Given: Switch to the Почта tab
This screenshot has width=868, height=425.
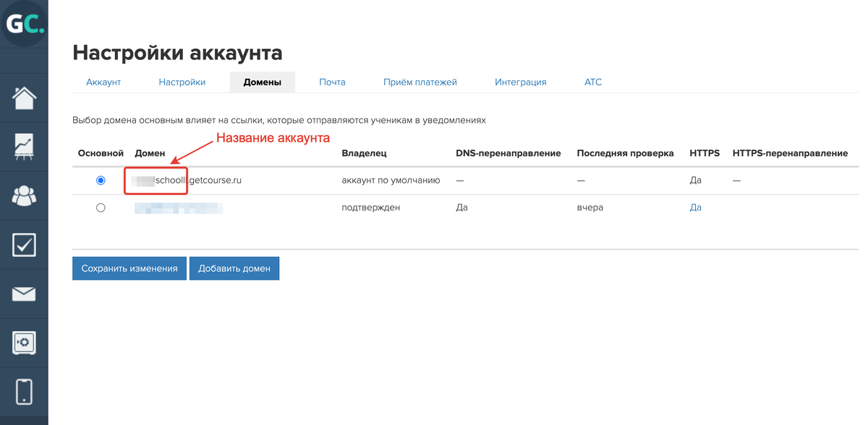Looking at the screenshot, I should coord(332,82).
